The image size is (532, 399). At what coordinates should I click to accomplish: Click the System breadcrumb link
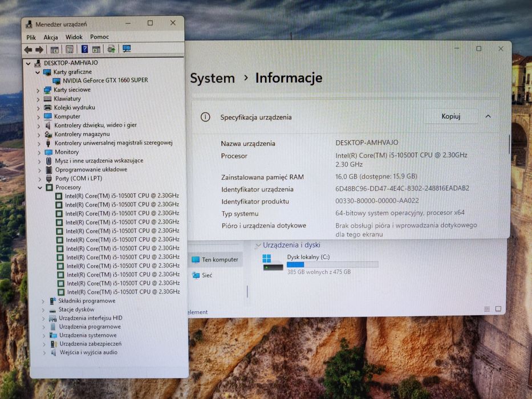tap(212, 79)
